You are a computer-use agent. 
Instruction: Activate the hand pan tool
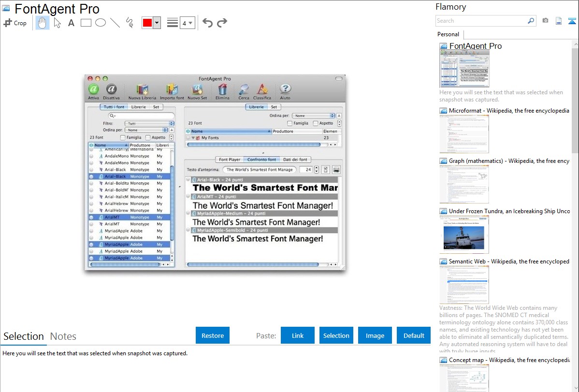point(42,23)
